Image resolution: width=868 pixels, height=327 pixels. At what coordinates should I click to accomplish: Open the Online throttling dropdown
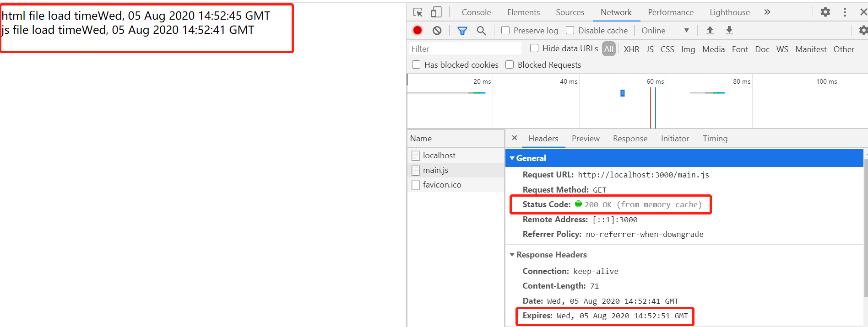coord(665,31)
